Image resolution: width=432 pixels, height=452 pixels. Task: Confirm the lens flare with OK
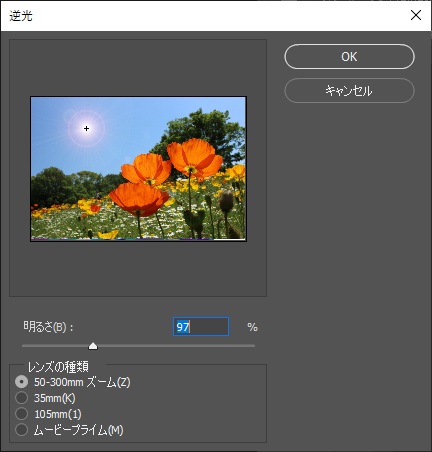pyautogui.click(x=349, y=57)
